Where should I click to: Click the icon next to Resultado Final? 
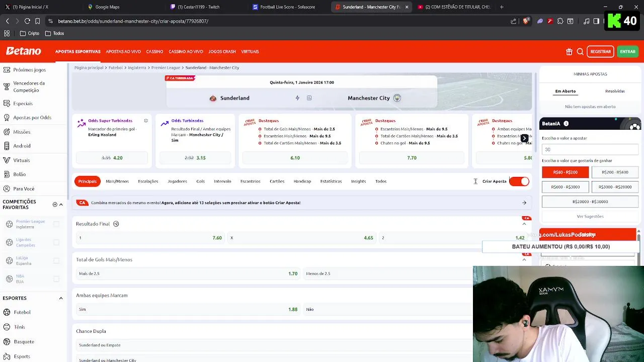pos(116,224)
